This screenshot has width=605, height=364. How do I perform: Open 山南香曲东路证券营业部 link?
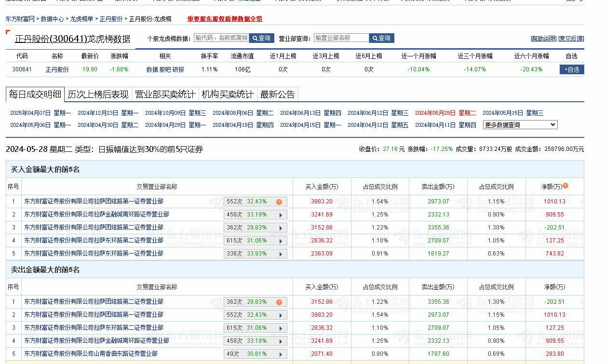pyautogui.click(x=91, y=353)
